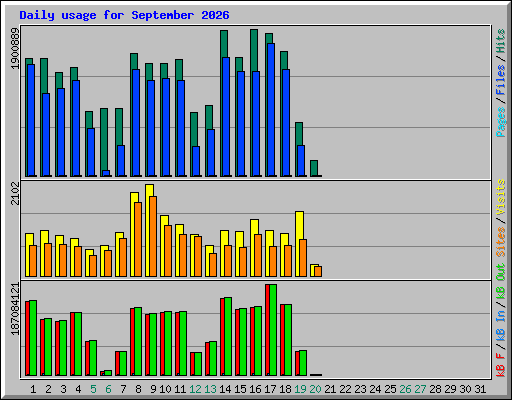Screen dimensions: 512x400
Task: Click the Pages legend label
Action: [501, 122]
